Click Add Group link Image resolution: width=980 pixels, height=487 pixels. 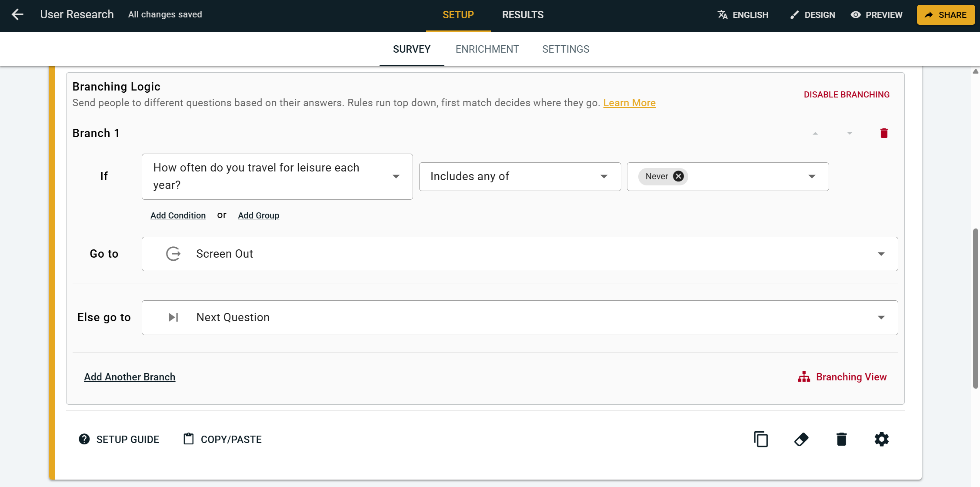(x=258, y=215)
